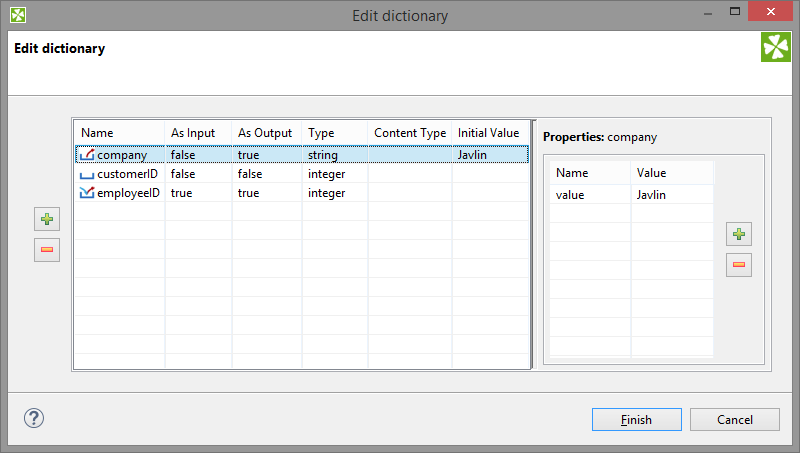Click the Javlin value cell in Properties
800x453 pixels.
pyautogui.click(x=651, y=195)
